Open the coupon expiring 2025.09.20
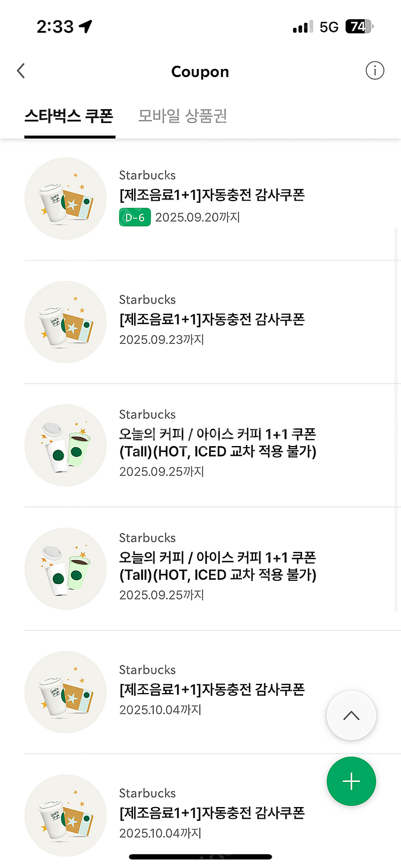Screen dimensions: 401x868 tap(212, 195)
